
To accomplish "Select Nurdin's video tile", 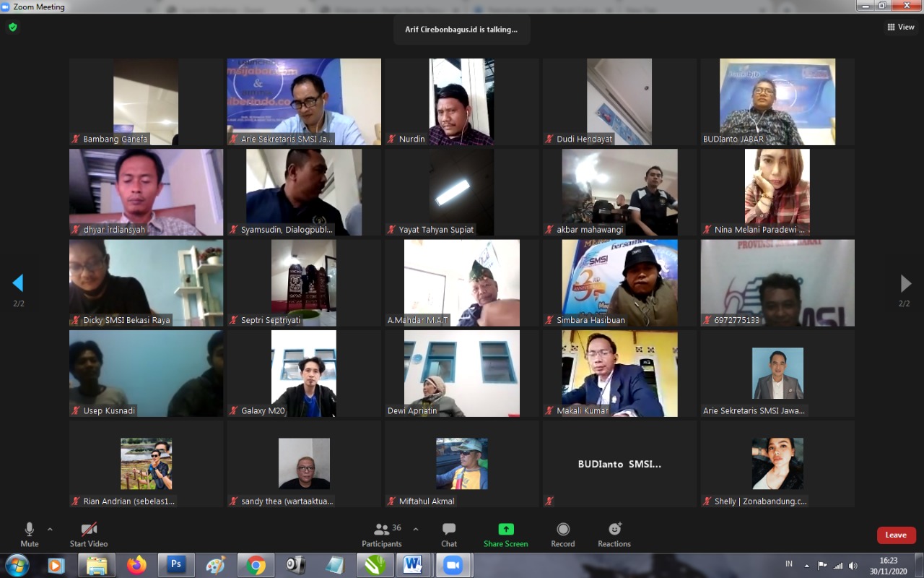I will 462,102.
